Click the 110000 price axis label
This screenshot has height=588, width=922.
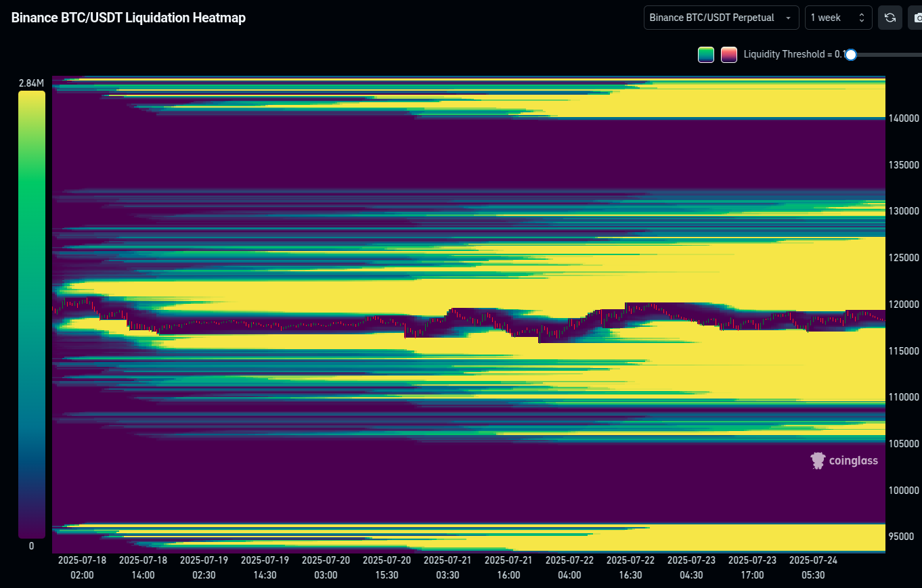pyautogui.click(x=904, y=397)
